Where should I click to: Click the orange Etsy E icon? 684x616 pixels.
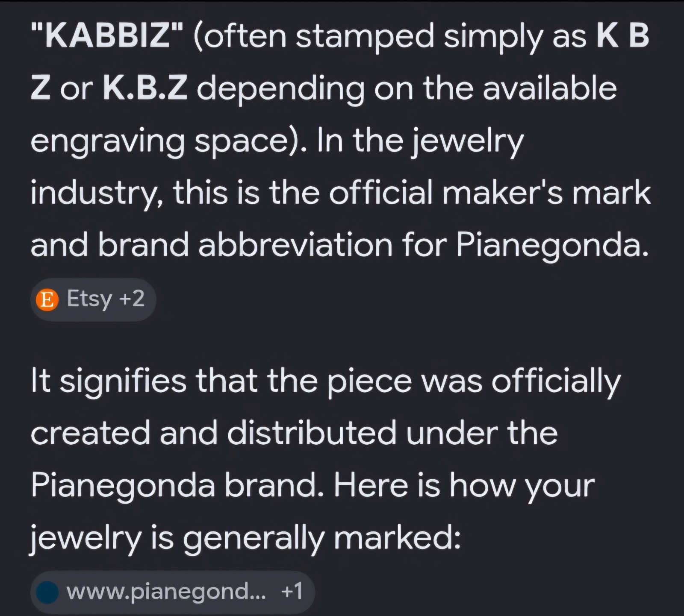point(47,299)
